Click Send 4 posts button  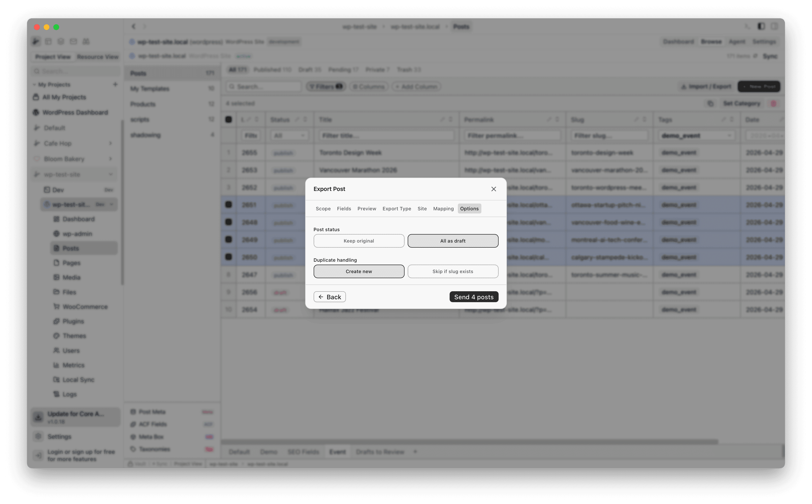click(x=474, y=297)
